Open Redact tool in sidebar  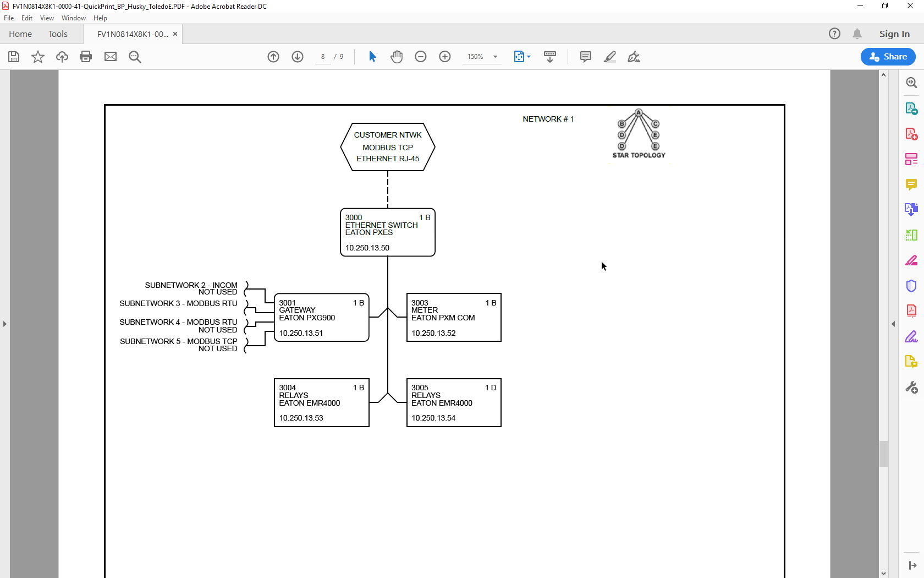911,260
